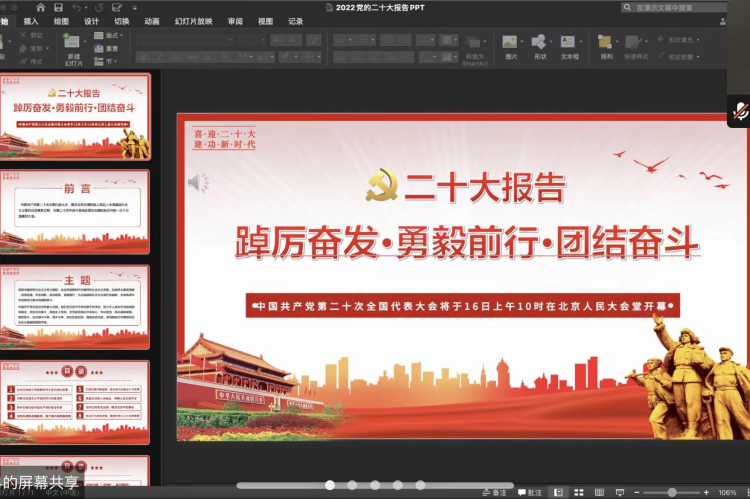750x499 pixels.
Task: Click the red banner 中国共产党第二十次全国代表大会 text
Action: (463, 306)
